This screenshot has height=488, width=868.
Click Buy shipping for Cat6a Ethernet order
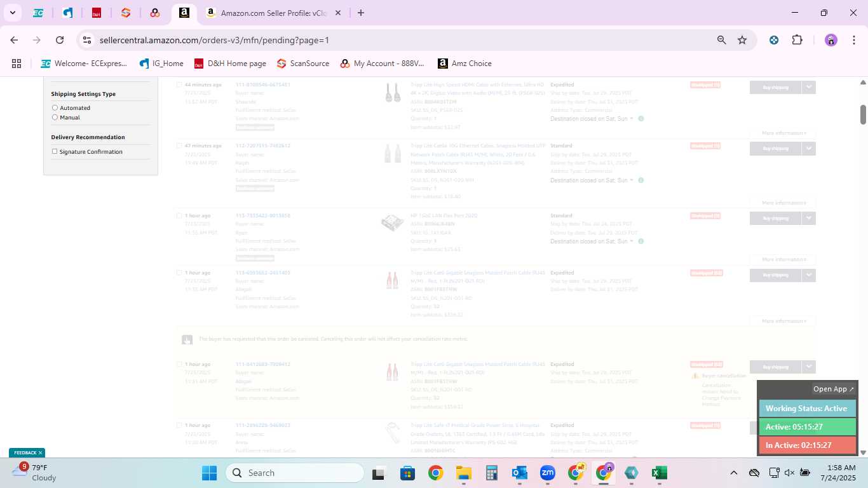(x=775, y=148)
